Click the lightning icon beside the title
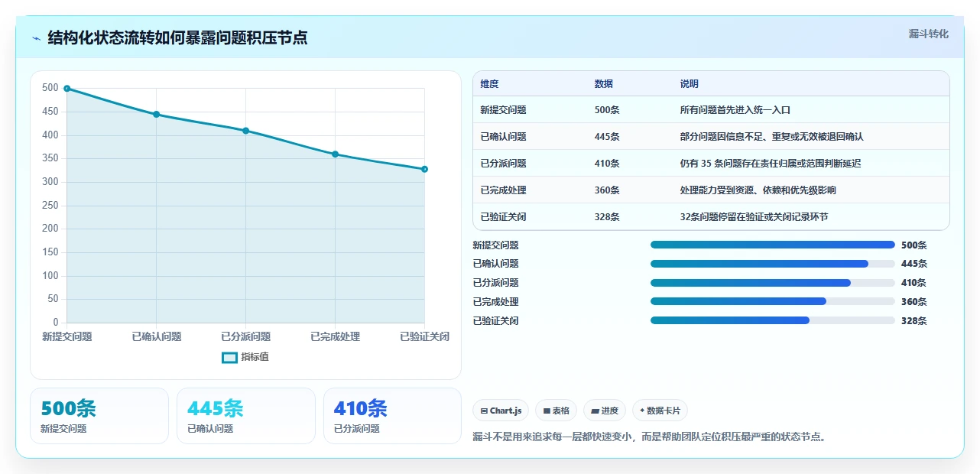 pyautogui.click(x=37, y=38)
